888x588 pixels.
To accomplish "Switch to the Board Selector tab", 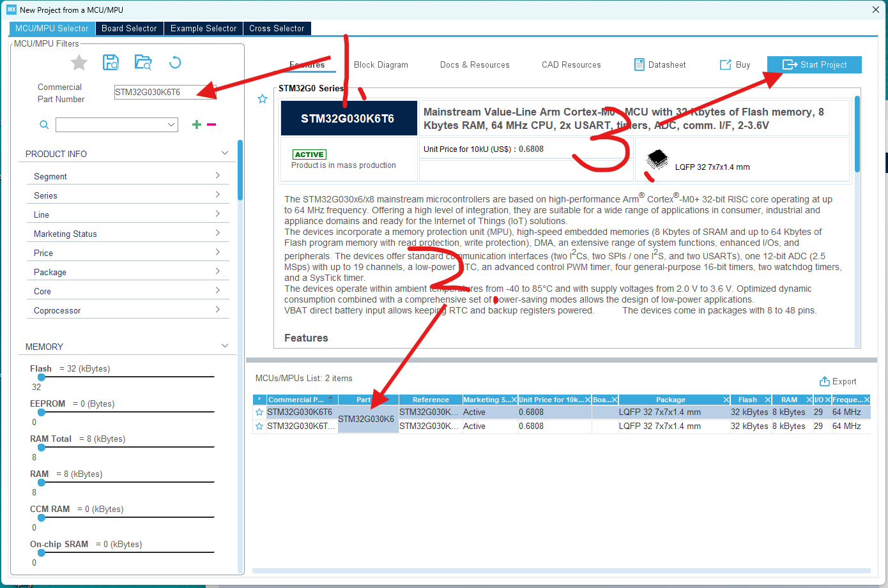I will point(129,28).
